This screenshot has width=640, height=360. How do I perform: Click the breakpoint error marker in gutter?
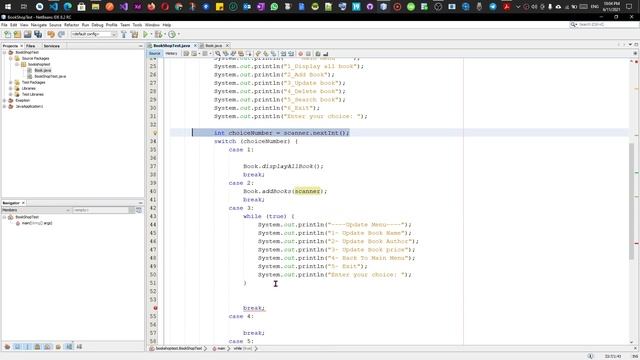155,308
